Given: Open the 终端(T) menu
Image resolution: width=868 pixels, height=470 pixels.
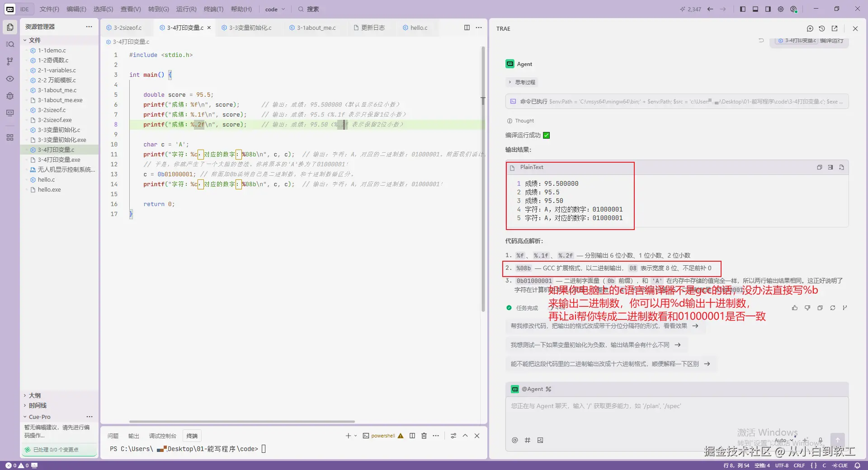Looking at the screenshot, I should (213, 9).
